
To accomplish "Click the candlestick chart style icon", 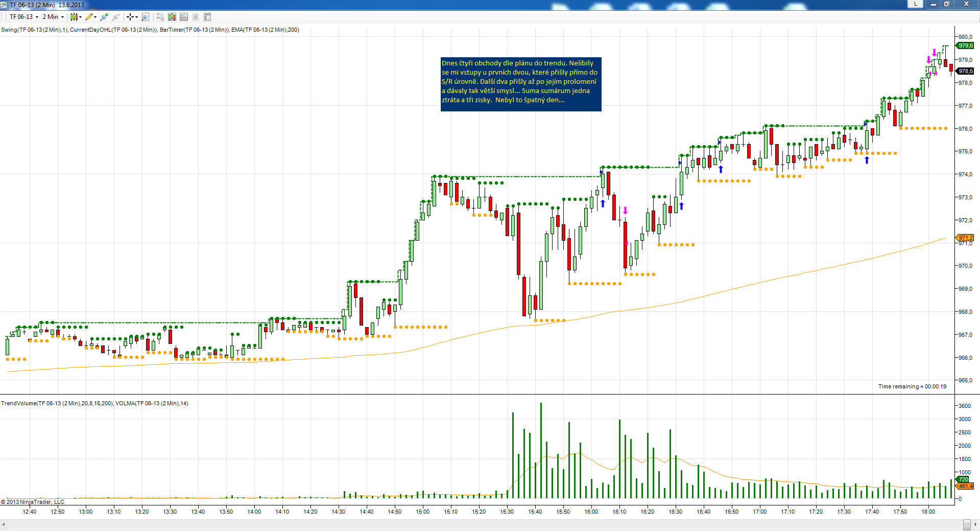I will pos(74,17).
